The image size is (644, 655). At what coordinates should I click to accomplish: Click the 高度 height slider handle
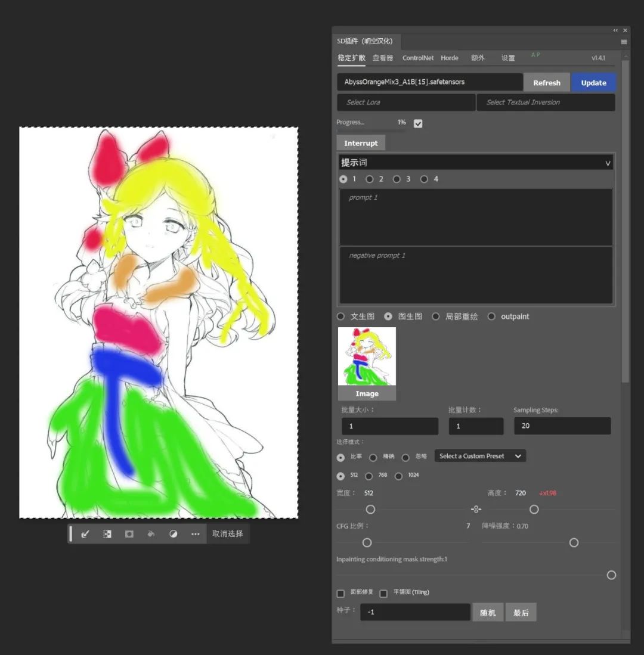[x=534, y=509]
